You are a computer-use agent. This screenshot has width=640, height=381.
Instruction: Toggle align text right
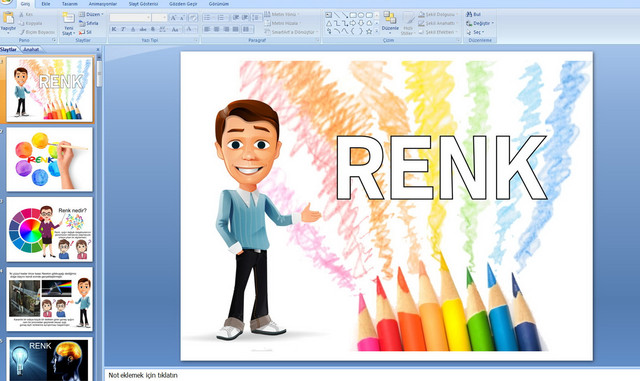226,29
